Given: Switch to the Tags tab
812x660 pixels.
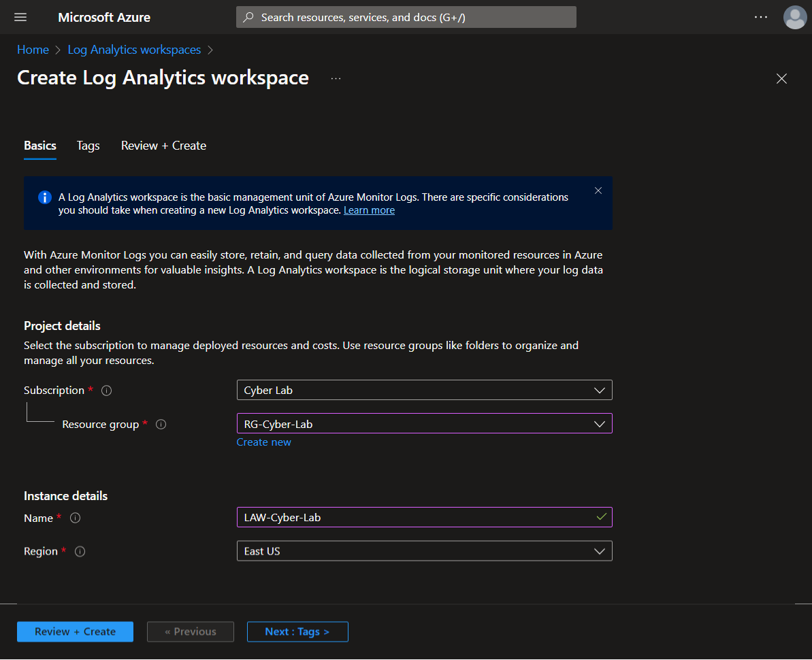Looking at the screenshot, I should coord(88,146).
